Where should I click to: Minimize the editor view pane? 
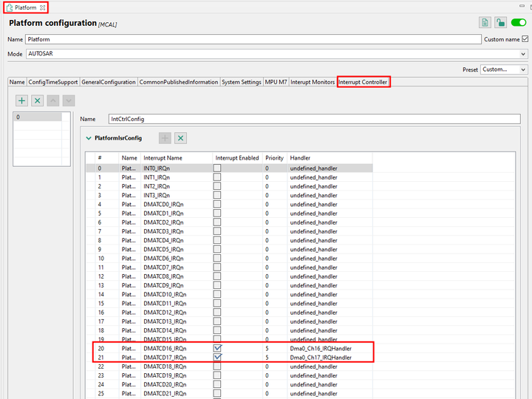coord(522,6)
